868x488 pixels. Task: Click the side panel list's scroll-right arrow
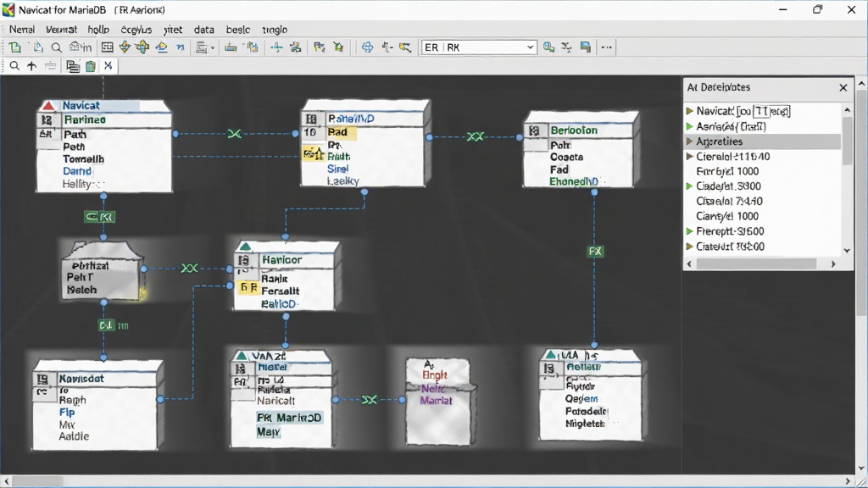(x=833, y=264)
